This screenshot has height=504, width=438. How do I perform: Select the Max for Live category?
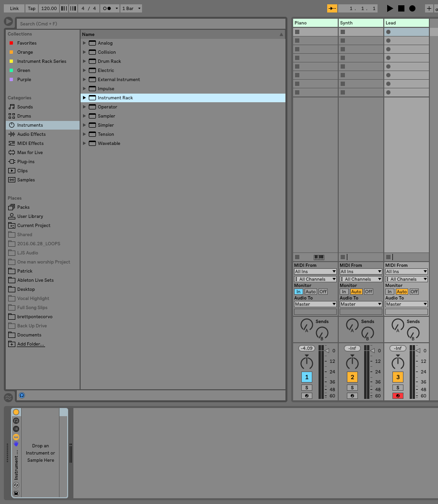click(x=30, y=153)
